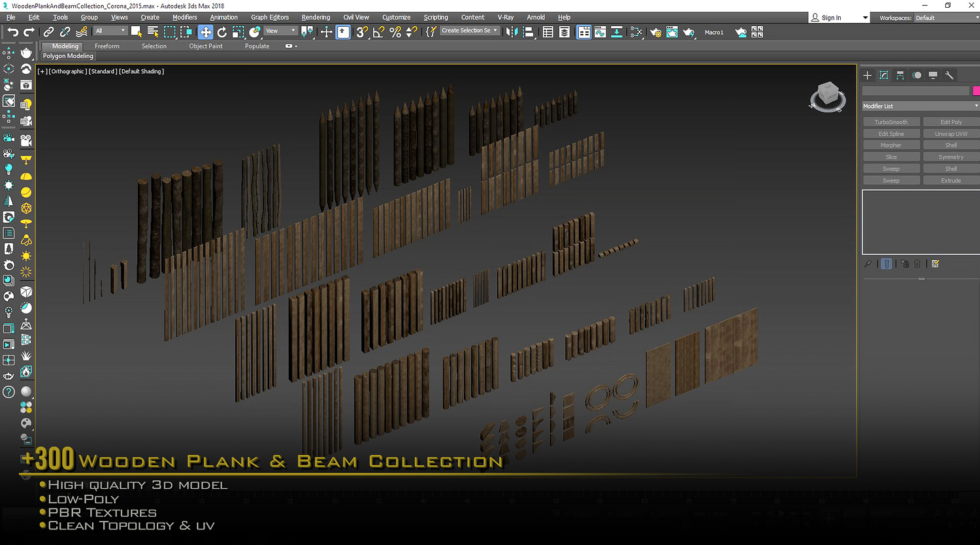This screenshot has width=980, height=545.
Task: Open the Create command panel tab
Action: coord(868,75)
